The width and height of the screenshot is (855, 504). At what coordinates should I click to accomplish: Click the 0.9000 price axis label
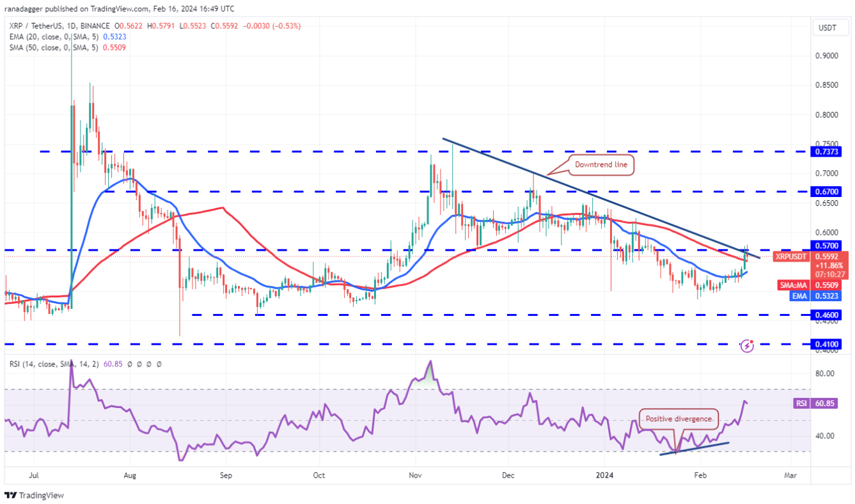(x=828, y=56)
